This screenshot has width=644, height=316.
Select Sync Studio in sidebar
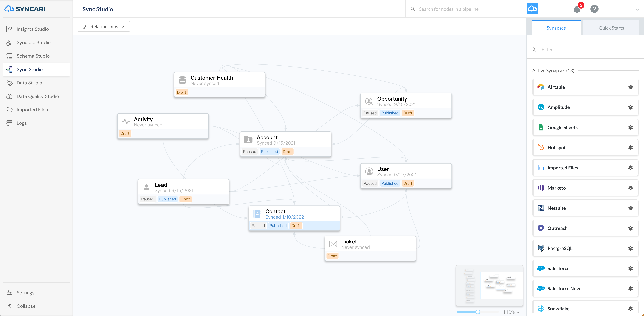[36, 70]
